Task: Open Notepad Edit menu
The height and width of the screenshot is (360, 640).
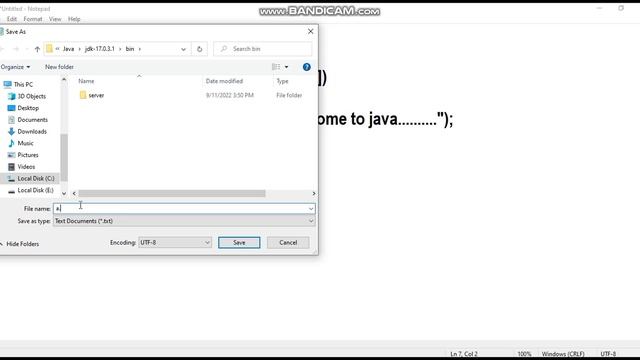Action: coord(12,19)
